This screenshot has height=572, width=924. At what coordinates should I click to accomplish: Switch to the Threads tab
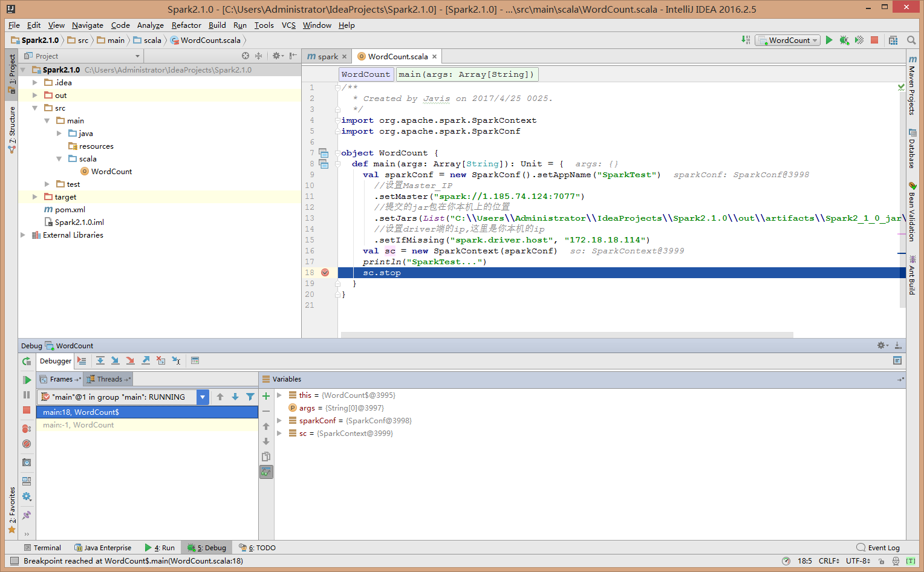pos(108,379)
